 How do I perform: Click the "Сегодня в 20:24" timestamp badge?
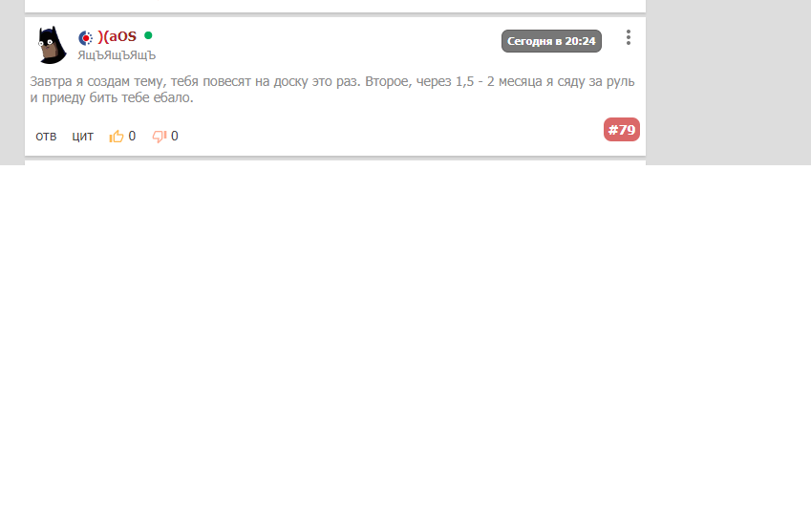tap(551, 41)
